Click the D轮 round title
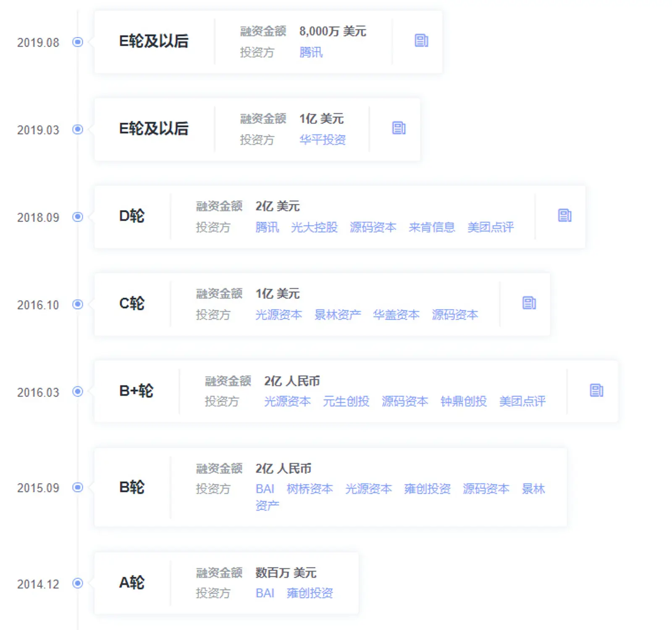Screen dimensions: 672x630 pyautogui.click(x=132, y=216)
